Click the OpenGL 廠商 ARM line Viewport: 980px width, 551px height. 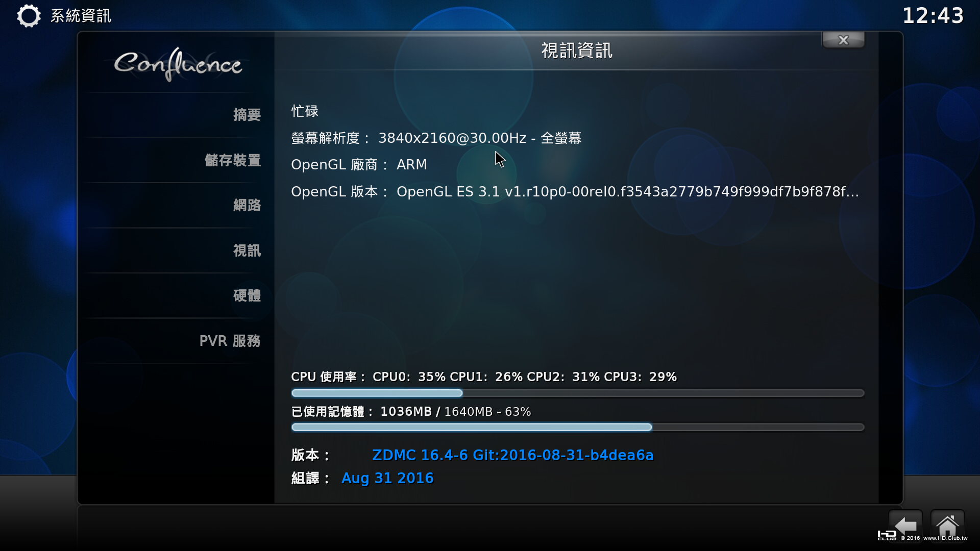(359, 165)
